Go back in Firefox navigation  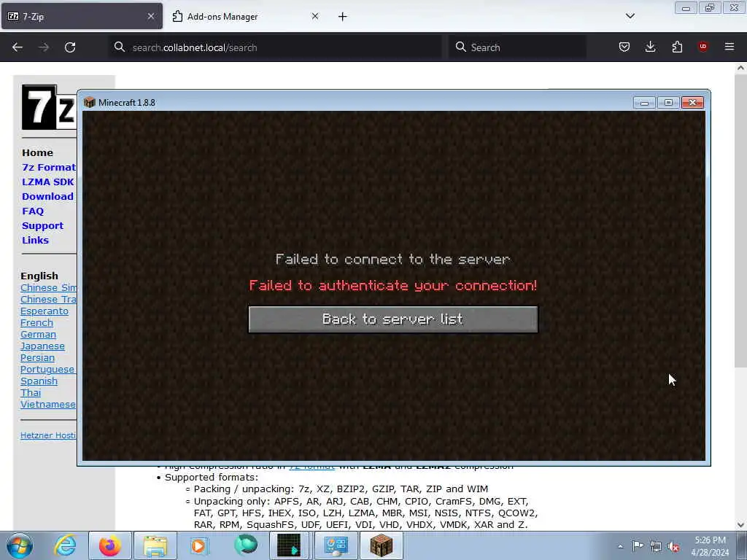(x=18, y=47)
